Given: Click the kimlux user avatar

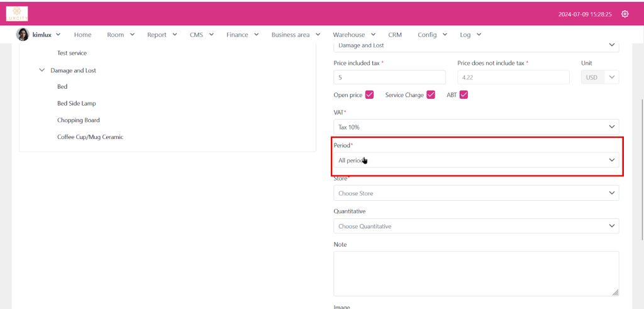Looking at the screenshot, I should [x=23, y=35].
